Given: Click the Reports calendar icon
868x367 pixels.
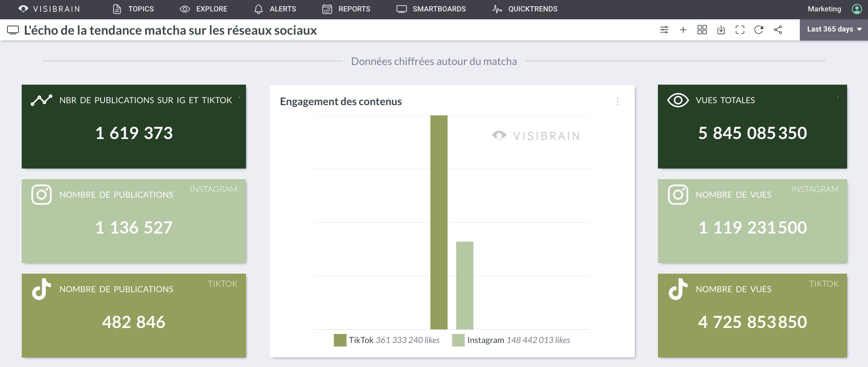Looking at the screenshot, I should tap(327, 9).
